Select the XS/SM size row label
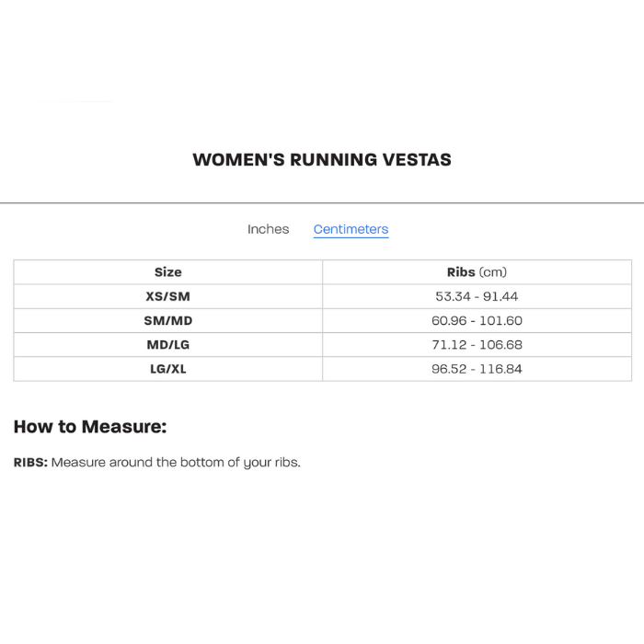 (x=167, y=296)
